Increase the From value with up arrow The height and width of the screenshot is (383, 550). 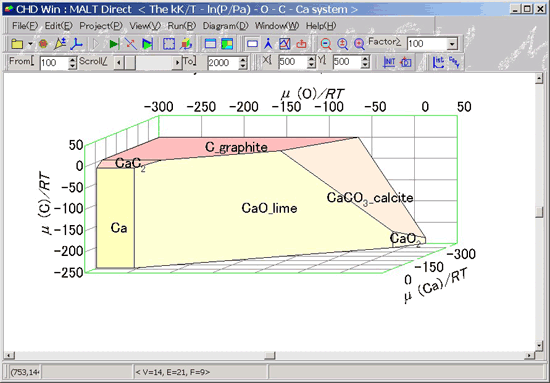pyautogui.click(x=72, y=60)
